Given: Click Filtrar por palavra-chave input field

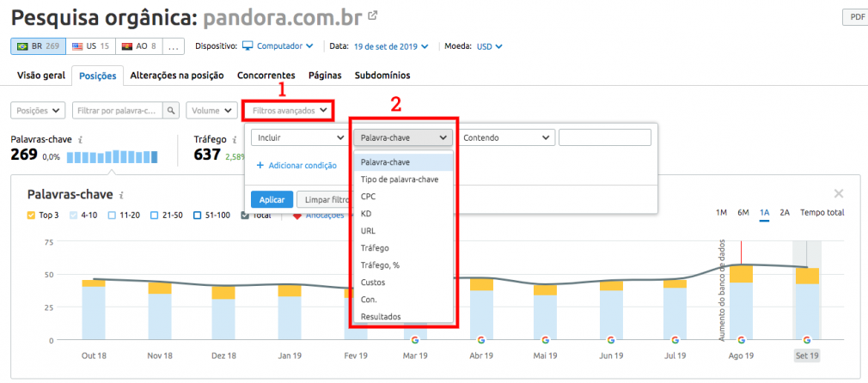Looking at the screenshot, I should click(x=119, y=111).
